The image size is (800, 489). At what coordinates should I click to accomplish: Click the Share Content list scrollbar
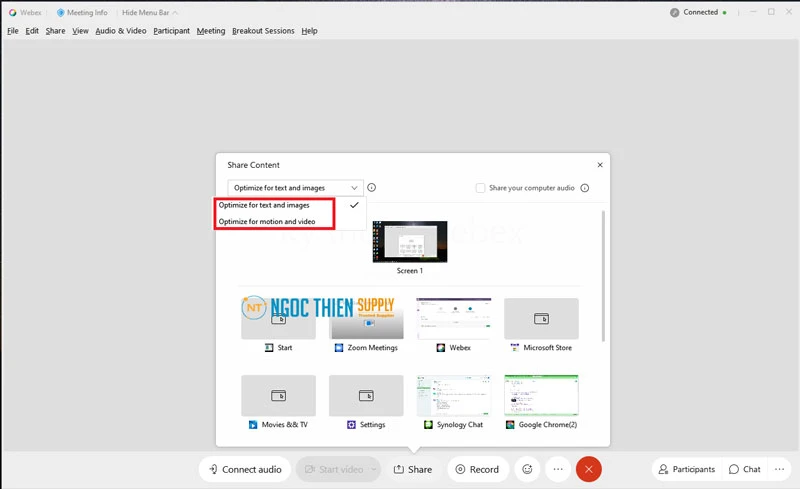click(x=604, y=276)
